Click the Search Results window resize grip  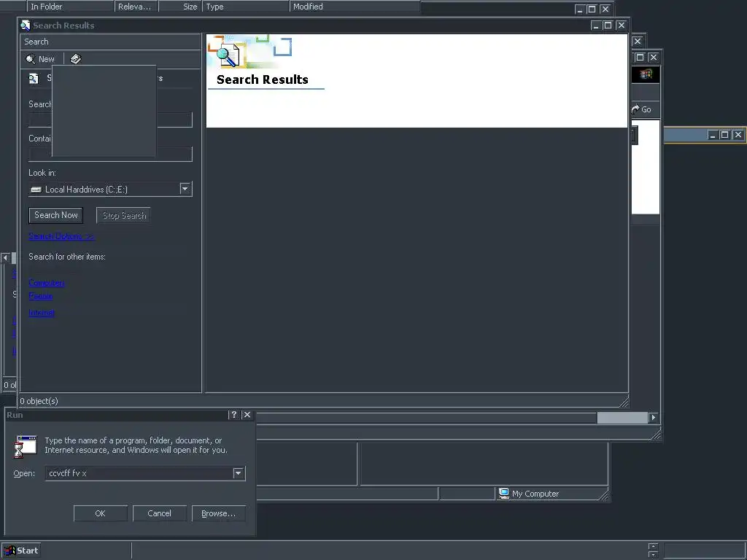624,402
